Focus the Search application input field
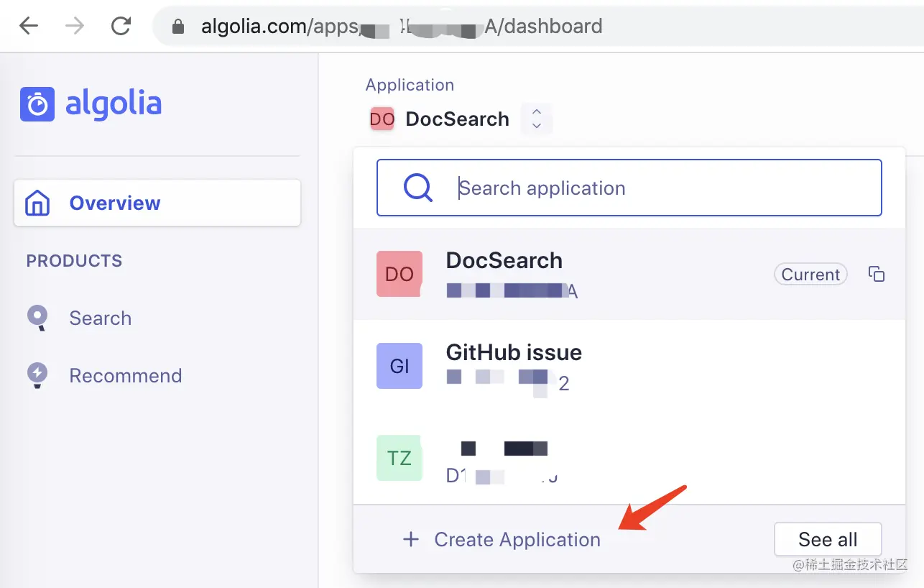Image resolution: width=924 pixels, height=588 pixels. [x=629, y=188]
